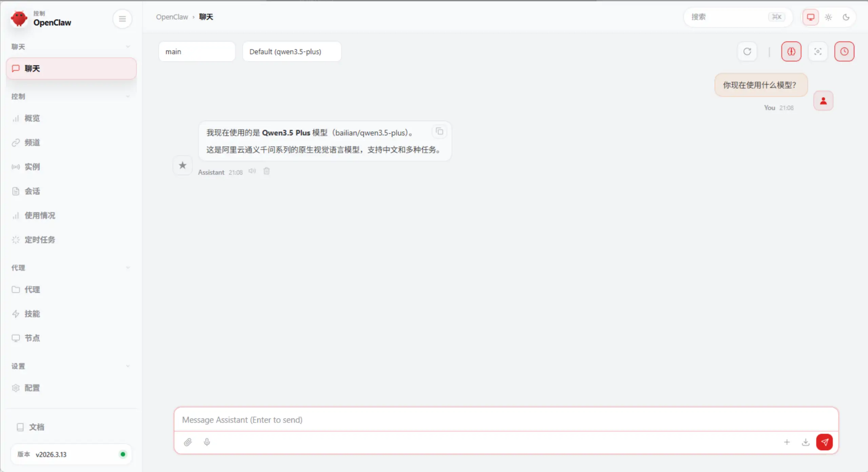Play the reply aloud via the speaker icon
The width and height of the screenshot is (868, 472).
pos(252,171)
